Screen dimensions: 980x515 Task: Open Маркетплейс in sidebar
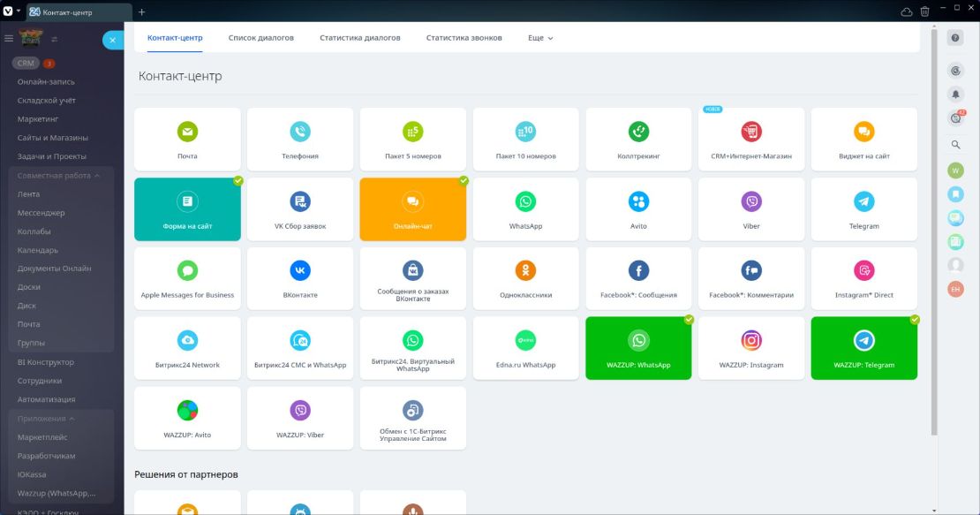pos(41,437)
